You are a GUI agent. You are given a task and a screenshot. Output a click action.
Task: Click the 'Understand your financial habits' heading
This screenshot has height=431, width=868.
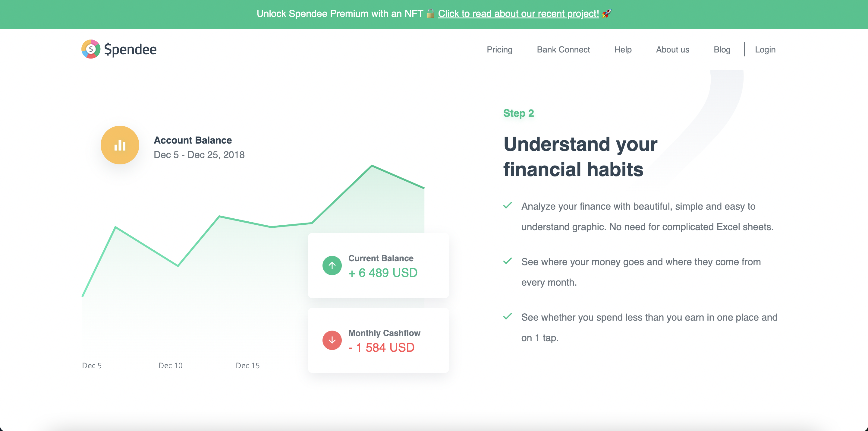(580, 157)
